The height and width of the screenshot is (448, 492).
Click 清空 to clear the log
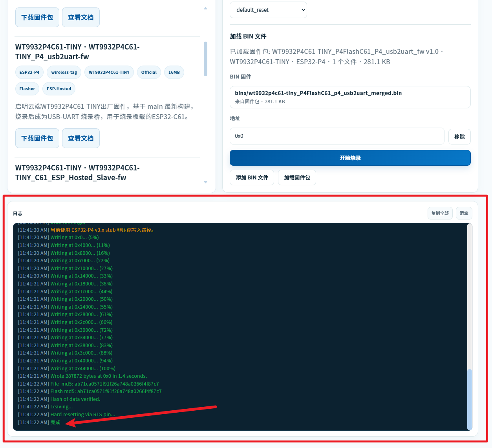[x=464, y=213]
